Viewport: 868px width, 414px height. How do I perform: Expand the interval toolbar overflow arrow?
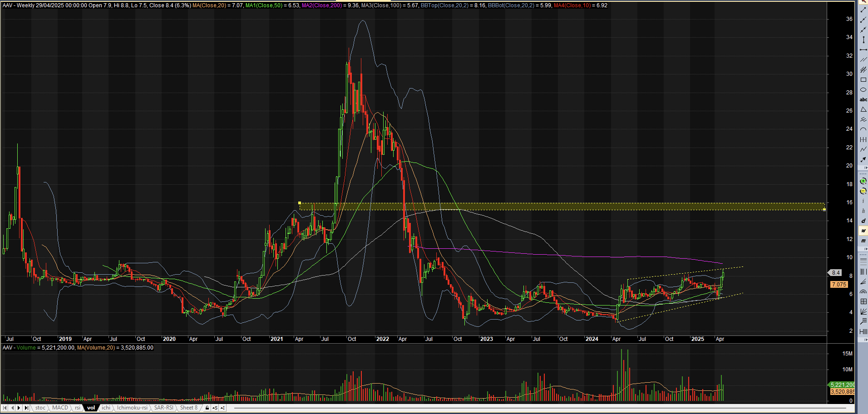pos(865,249)
